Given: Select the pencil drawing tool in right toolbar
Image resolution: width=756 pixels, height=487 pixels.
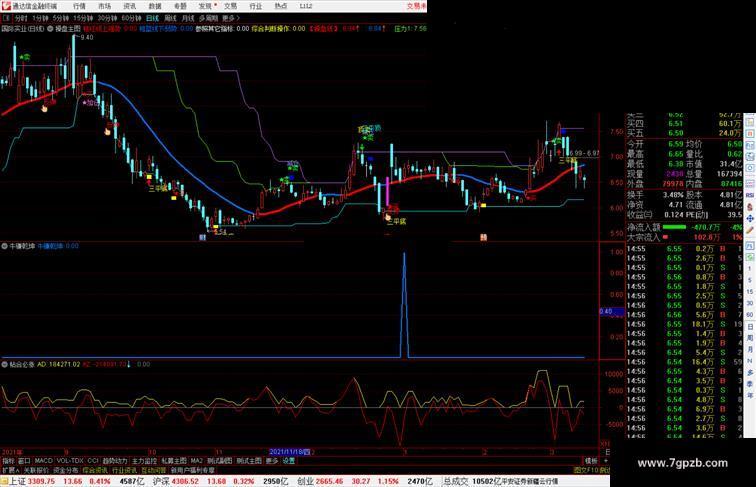Looking at the screenshot, I should click(x=750, y=230).
